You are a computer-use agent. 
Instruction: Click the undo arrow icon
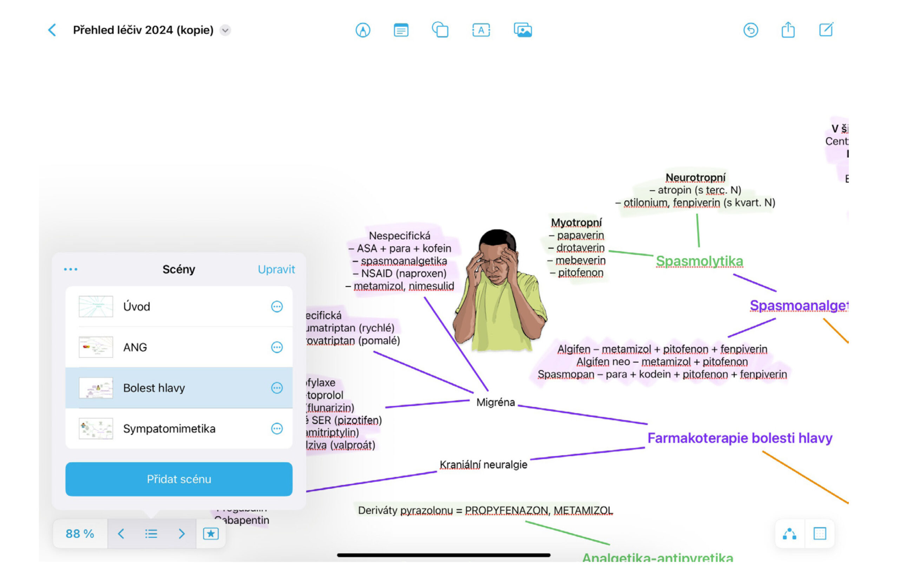(x=750, y=30)
